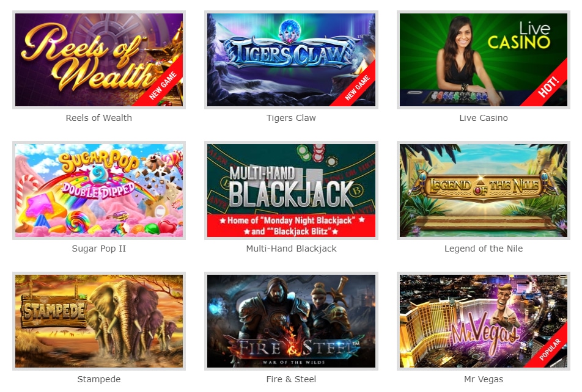582x392 pixels.
Task: Launch the Mr Vegas game thumbnail
Action: [483, 321]
